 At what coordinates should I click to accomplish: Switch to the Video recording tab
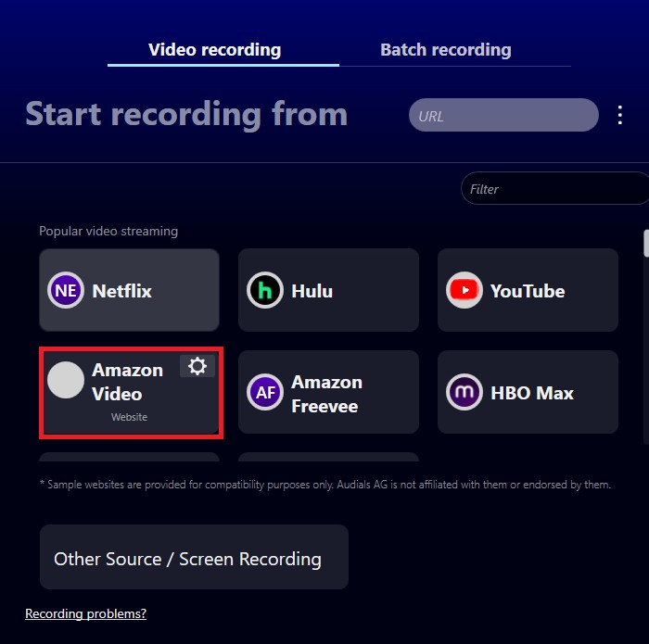(x=223, y=50)
